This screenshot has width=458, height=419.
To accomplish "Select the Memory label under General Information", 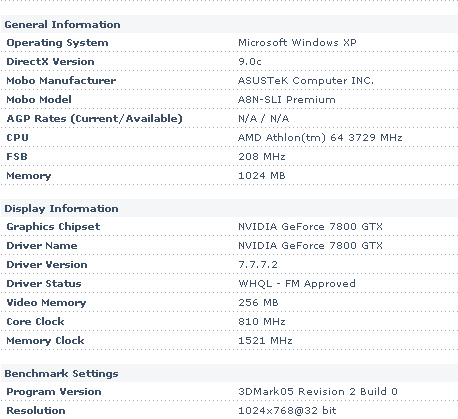I will pos(29,176).
